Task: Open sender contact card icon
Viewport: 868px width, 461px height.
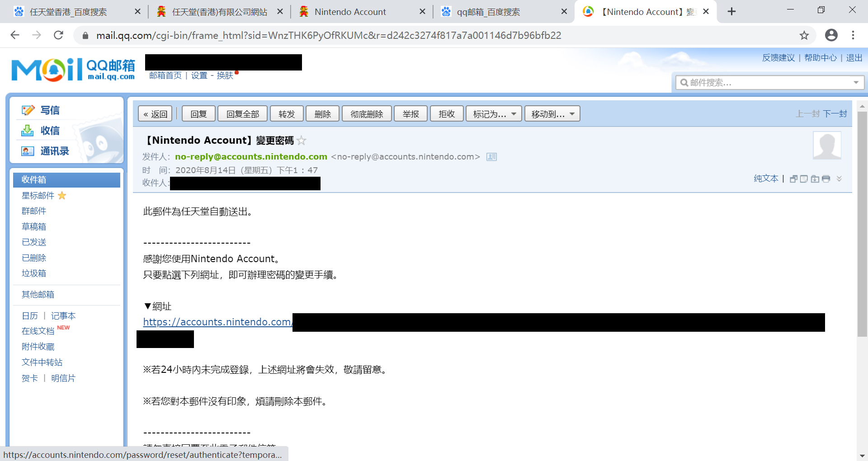Action: 491,157
